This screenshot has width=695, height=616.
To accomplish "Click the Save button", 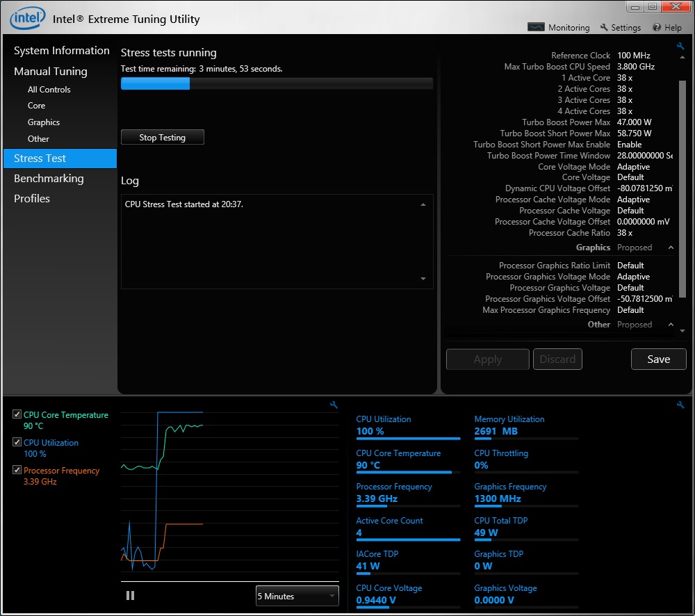I will 659,359.
